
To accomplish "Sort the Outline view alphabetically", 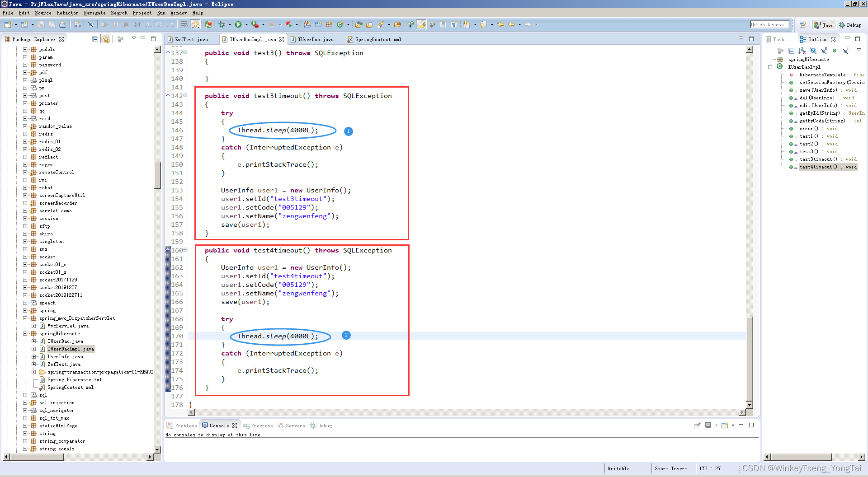I will click(x=802, y=51).
